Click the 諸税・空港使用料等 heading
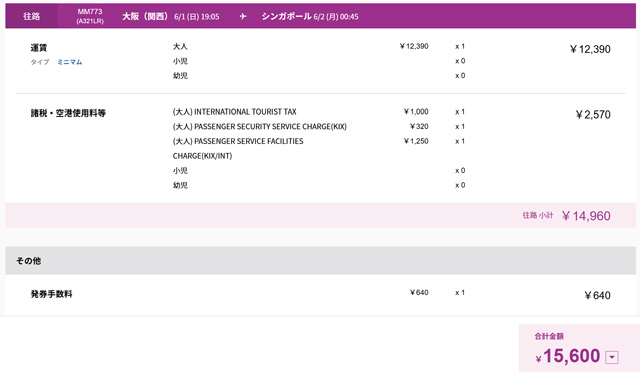Screen dimensions: 640x374 [x=68, y=113]
